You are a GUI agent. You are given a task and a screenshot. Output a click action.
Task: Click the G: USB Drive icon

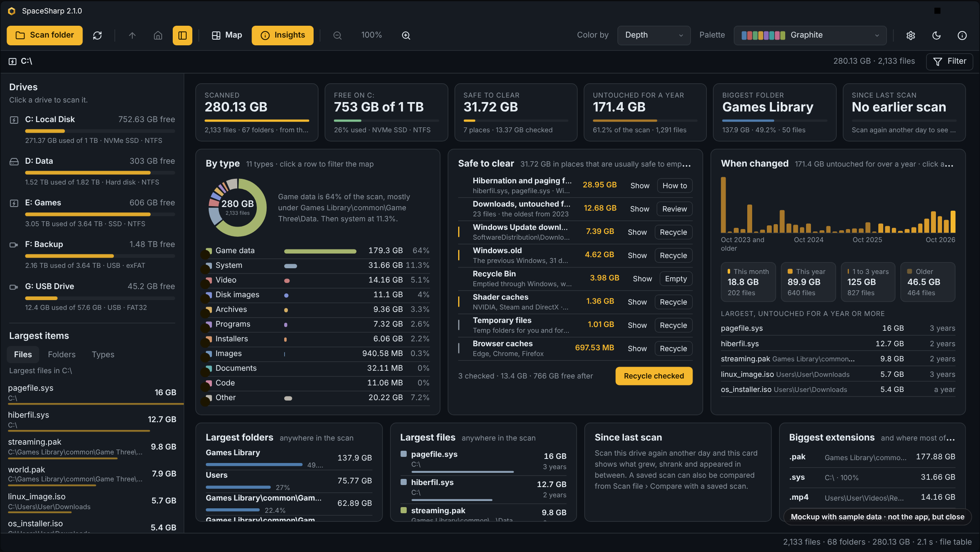point(14,287)
